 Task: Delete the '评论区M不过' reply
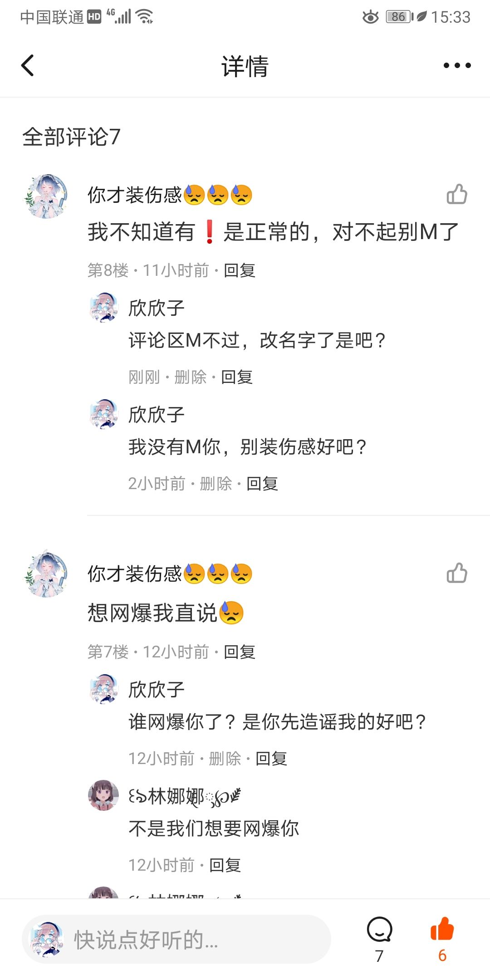point(190,377)
